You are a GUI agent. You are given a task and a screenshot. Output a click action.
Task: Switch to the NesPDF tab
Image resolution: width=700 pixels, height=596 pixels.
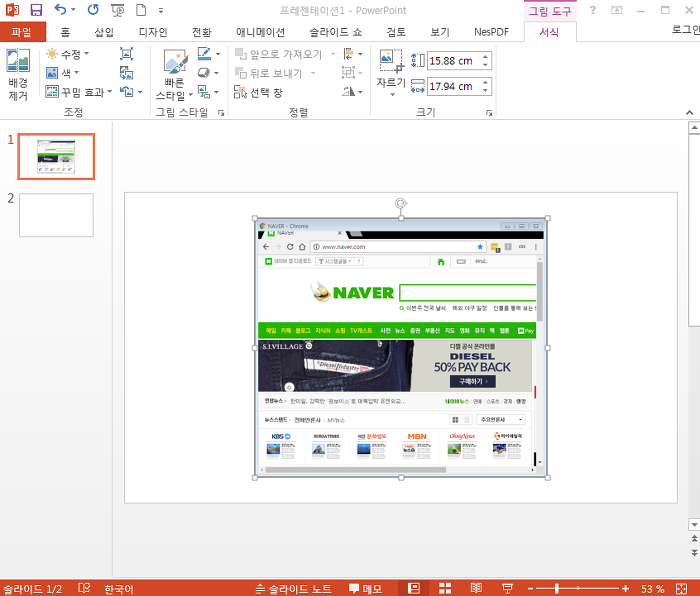tap(491, 32)
